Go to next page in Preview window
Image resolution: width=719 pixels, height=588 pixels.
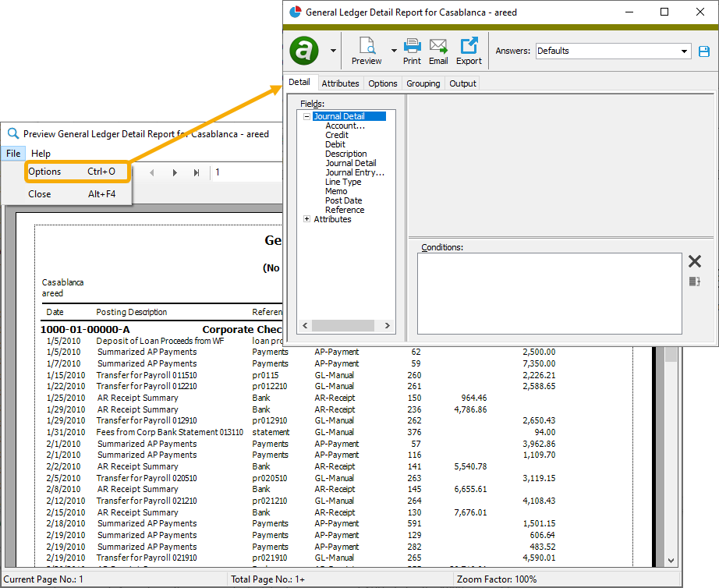point(175,173)
